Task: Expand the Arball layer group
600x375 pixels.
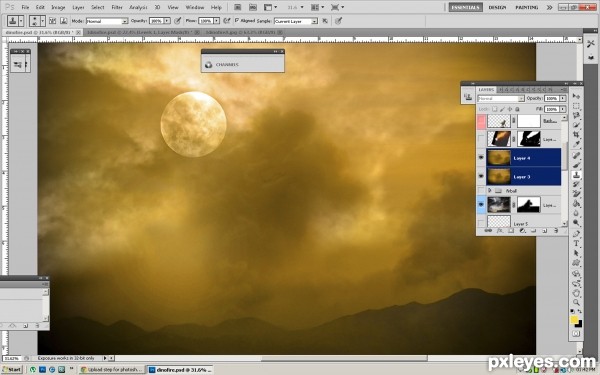Action: coord(489,190)
